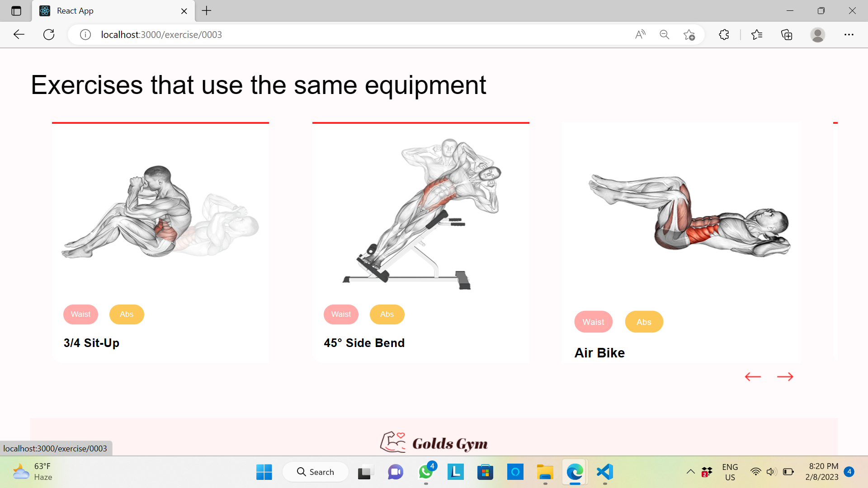
Task: Click the Air Bike title
Action: [x=599, y=353]
